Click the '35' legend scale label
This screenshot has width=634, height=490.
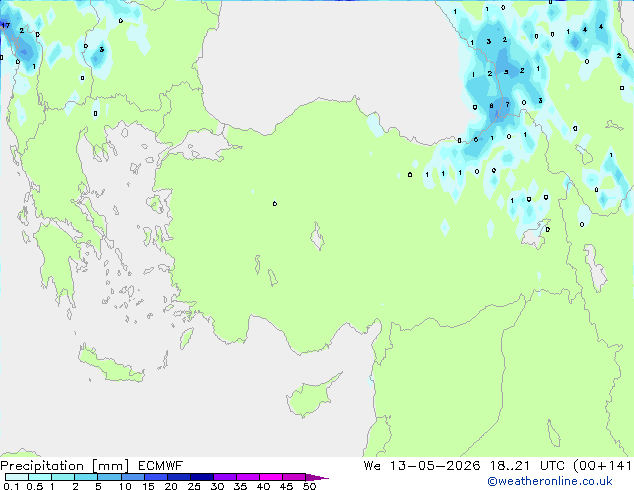(240, 486)
